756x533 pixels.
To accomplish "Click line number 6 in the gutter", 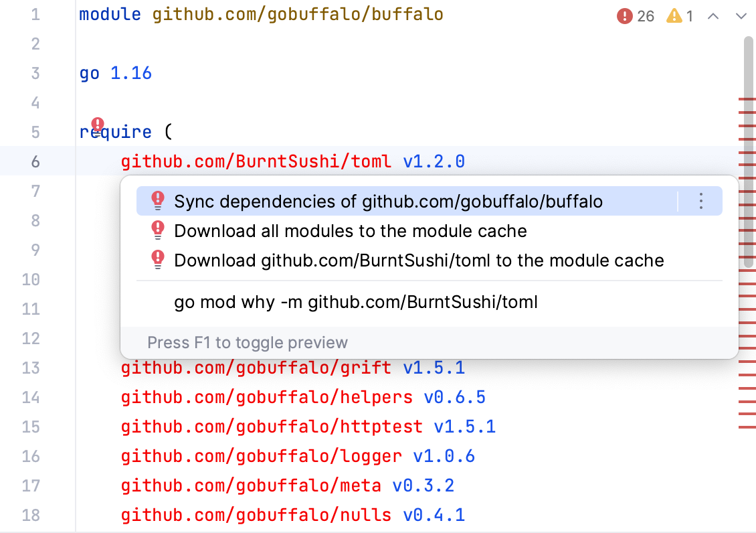I will click(35, 161).
